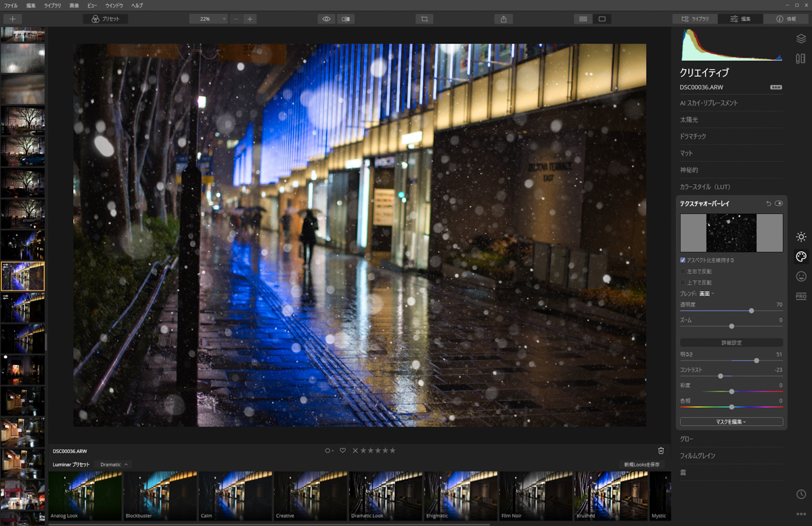Open the ライブラリ menu in menu bar
This screenshot has width=812, height=526.
(52, 5)
